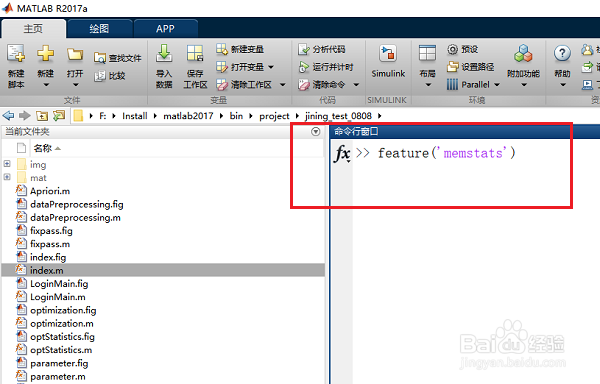Click the New (新建) plus icon
The width and height of the screenshot is (600, 384).
[45, 54]
